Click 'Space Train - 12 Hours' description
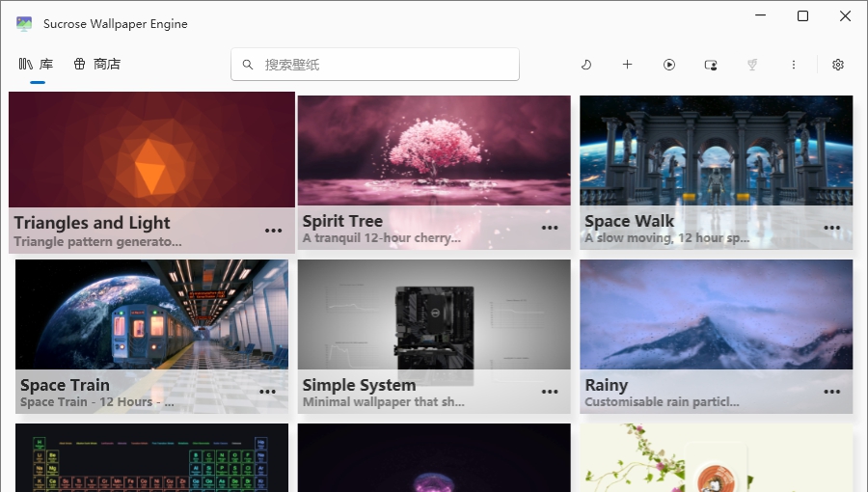 point(96,402)
